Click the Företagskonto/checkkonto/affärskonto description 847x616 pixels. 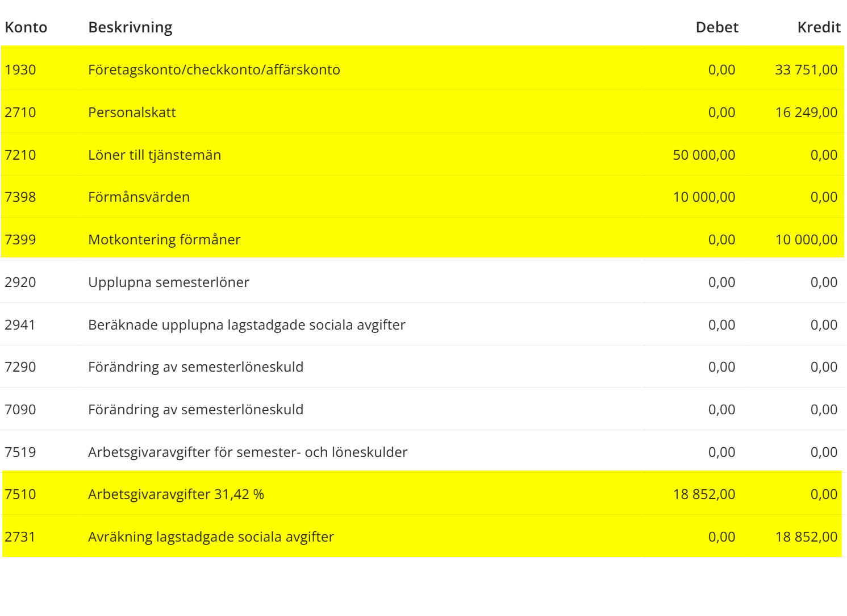click(214, 70)
